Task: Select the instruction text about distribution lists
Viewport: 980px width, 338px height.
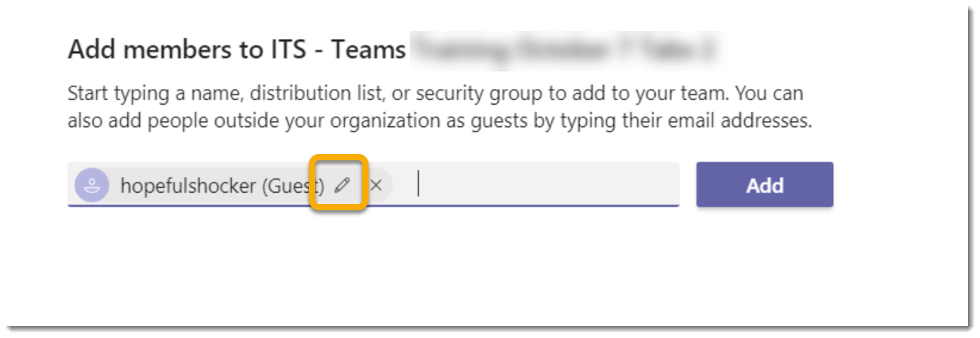Action: pos(435,94)
